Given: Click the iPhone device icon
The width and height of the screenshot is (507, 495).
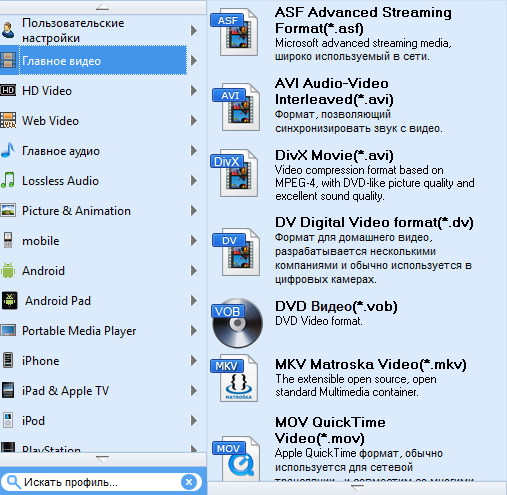Looking at the screenshot, I should coord(8,360).
